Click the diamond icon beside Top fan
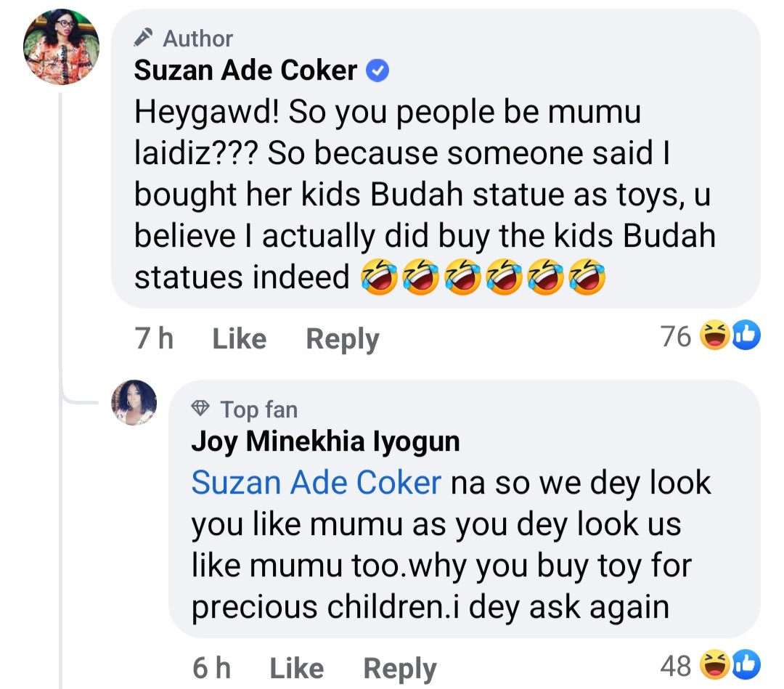Image resolution: width=784 pixels, height=689 pixels. coord(200,409)
